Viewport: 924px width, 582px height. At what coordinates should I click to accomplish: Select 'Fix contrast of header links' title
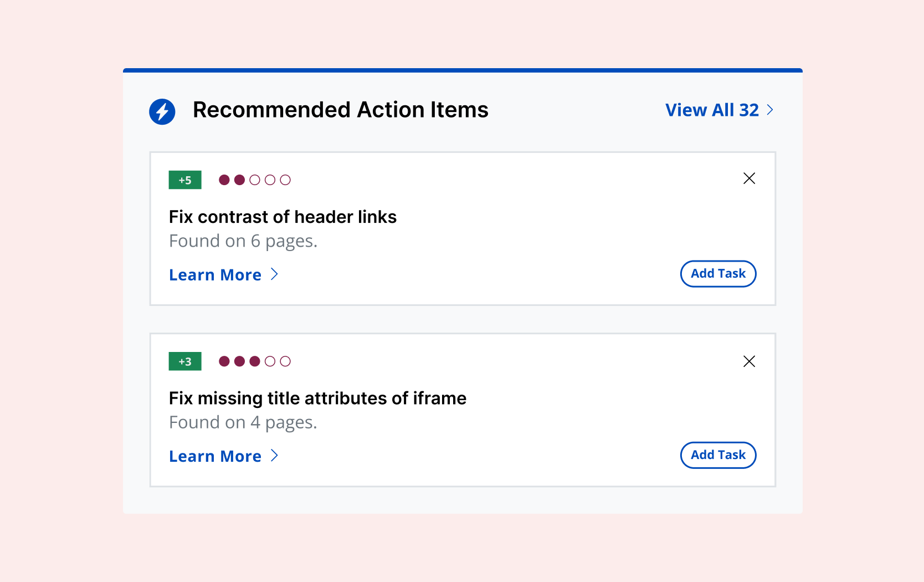283,217
